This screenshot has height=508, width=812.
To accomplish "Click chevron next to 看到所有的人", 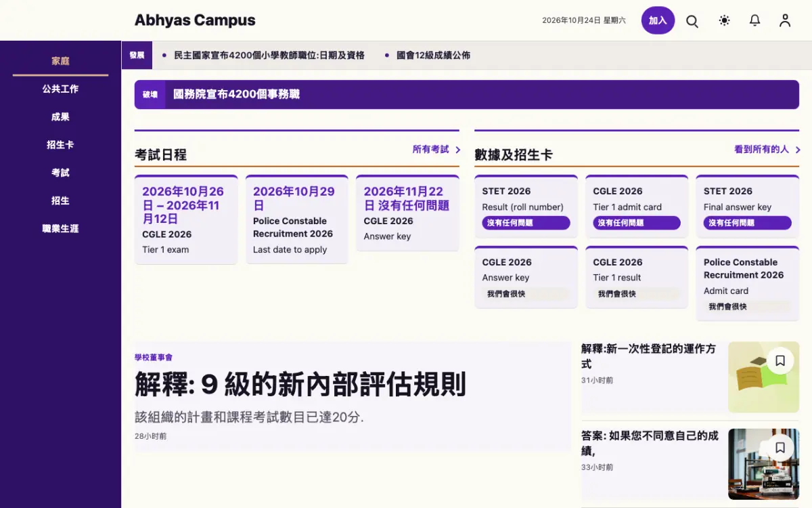I will coord(798,150).
